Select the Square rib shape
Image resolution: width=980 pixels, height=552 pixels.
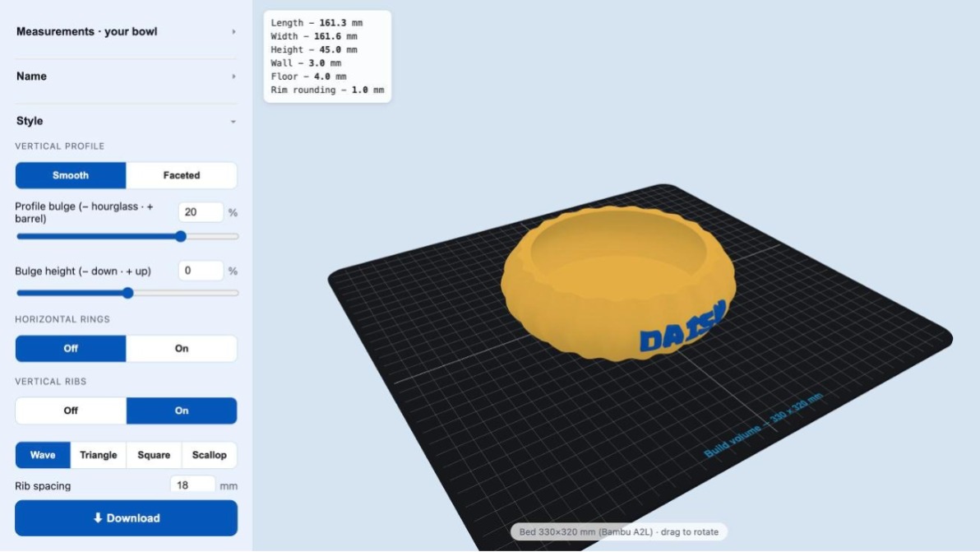point(154,455)
